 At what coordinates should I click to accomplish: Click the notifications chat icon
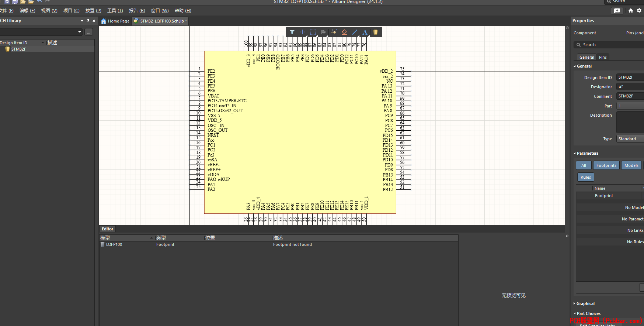point(617,11)
